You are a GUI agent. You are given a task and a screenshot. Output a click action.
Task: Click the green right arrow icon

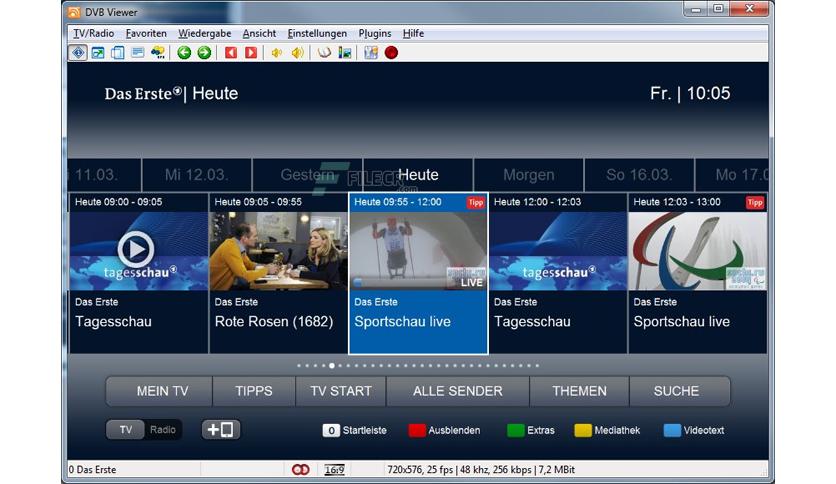tap(204, 53)
